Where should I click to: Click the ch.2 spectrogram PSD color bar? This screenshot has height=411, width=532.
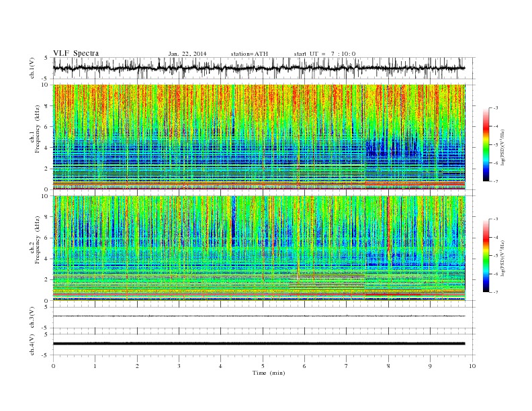click(486, 256)
